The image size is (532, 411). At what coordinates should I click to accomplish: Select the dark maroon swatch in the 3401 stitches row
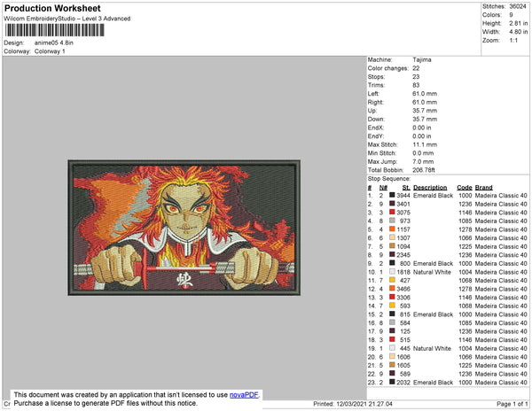(x=392, y=204)
